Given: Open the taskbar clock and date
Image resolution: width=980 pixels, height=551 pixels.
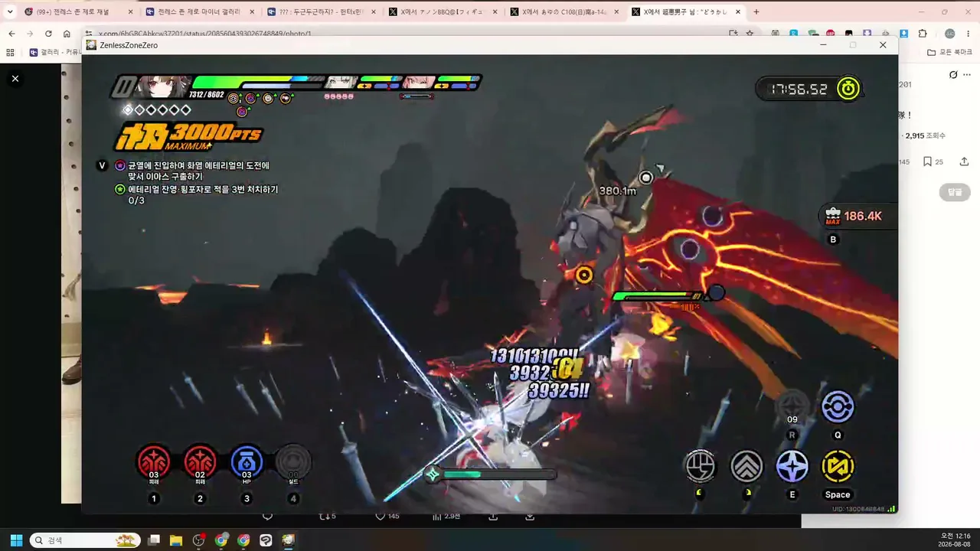Looking at the screenshot, I should coord(956,540).
